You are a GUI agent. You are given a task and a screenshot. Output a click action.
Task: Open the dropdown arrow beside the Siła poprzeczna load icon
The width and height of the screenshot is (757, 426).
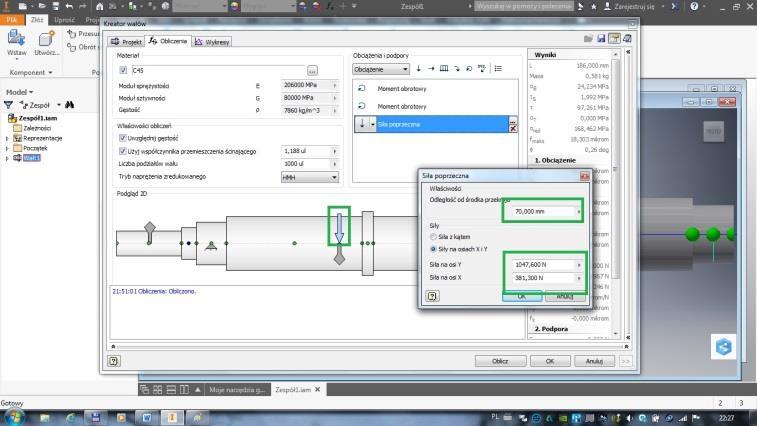pos(372,124)
